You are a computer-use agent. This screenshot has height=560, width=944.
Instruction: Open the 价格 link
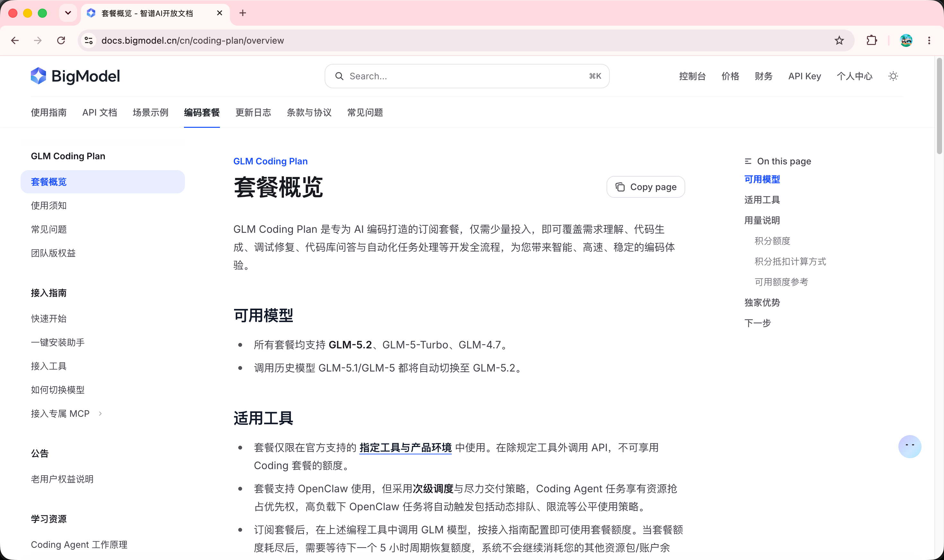(x=730, y=76)
